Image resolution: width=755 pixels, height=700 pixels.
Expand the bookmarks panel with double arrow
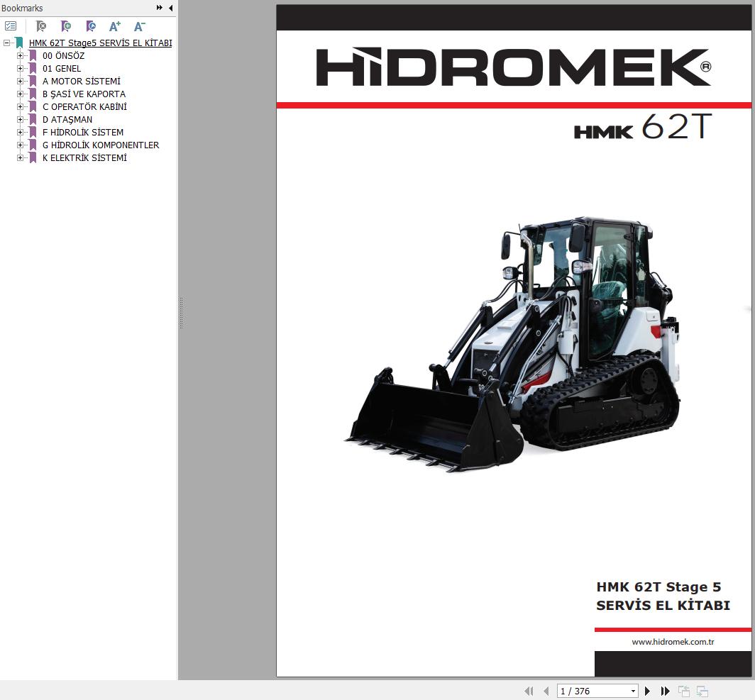[x=160, y=8]
